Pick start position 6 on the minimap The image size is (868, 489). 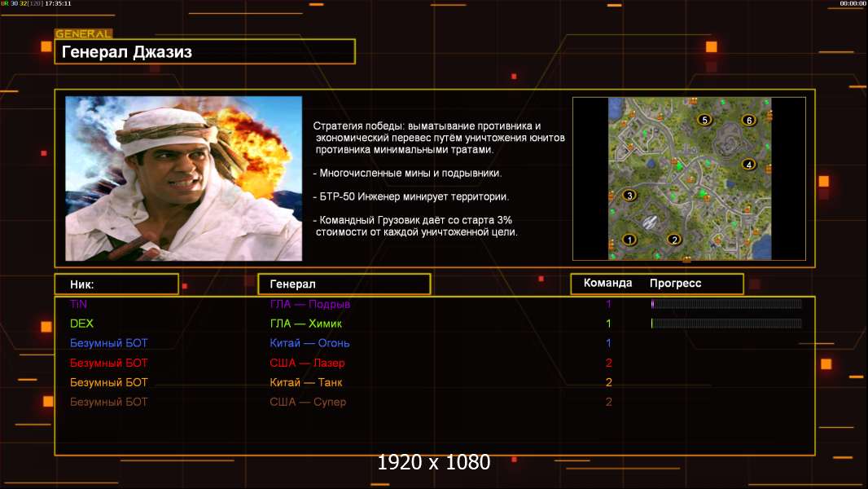click(749, 121)
